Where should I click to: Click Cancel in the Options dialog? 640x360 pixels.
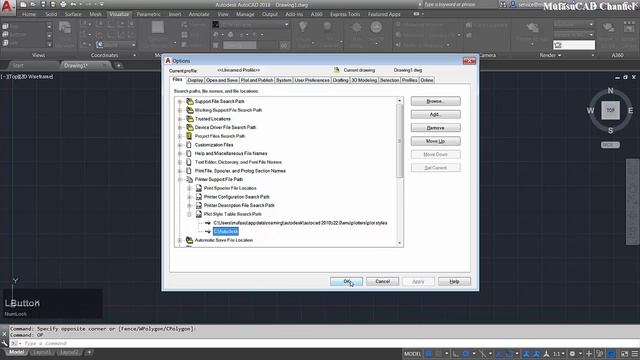[x=382, y=282]
